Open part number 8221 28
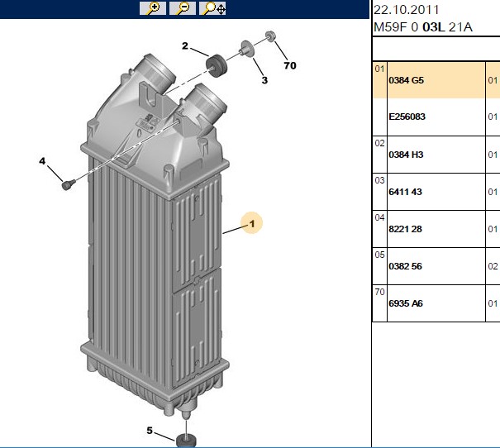Screen dimensions: 500x448 click(405, 229)
